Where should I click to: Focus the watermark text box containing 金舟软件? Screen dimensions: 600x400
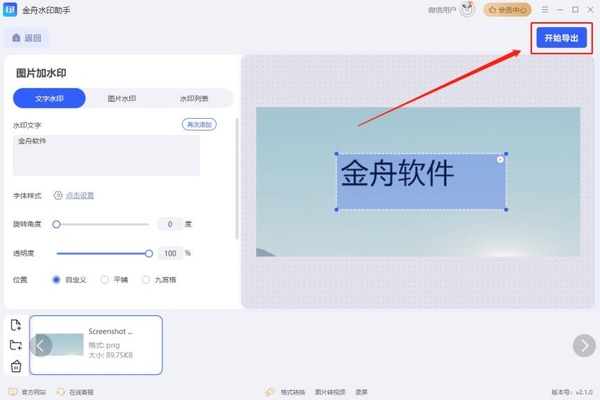tap(106, 155)
